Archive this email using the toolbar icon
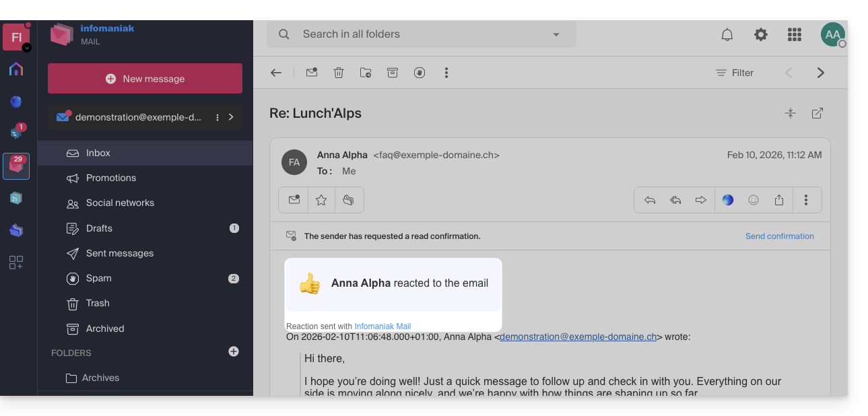The height and width of the screenshot is (416, 868). (x=393, y=73)
